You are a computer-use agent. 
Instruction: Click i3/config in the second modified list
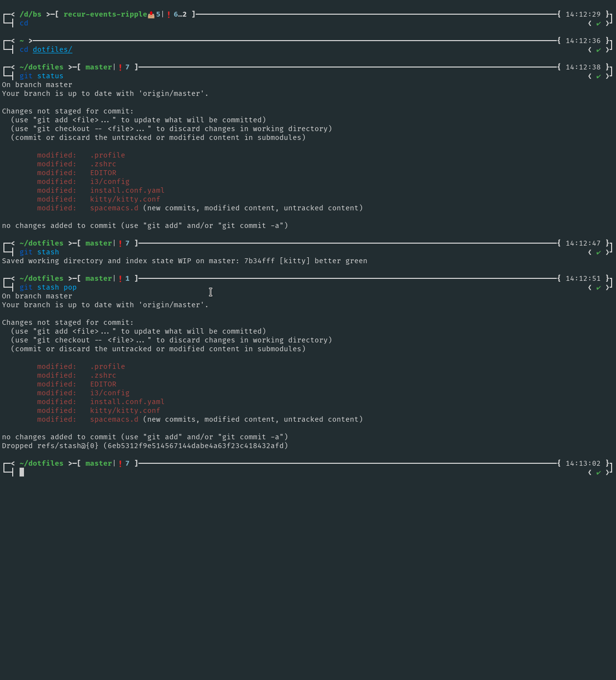coord(110,393)
